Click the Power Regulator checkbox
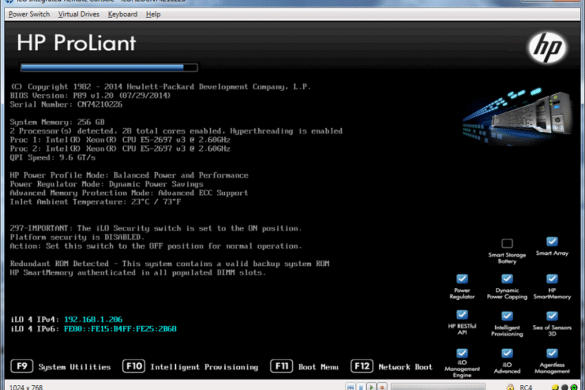This screenshot has width=585, height=390. [462, 279]
